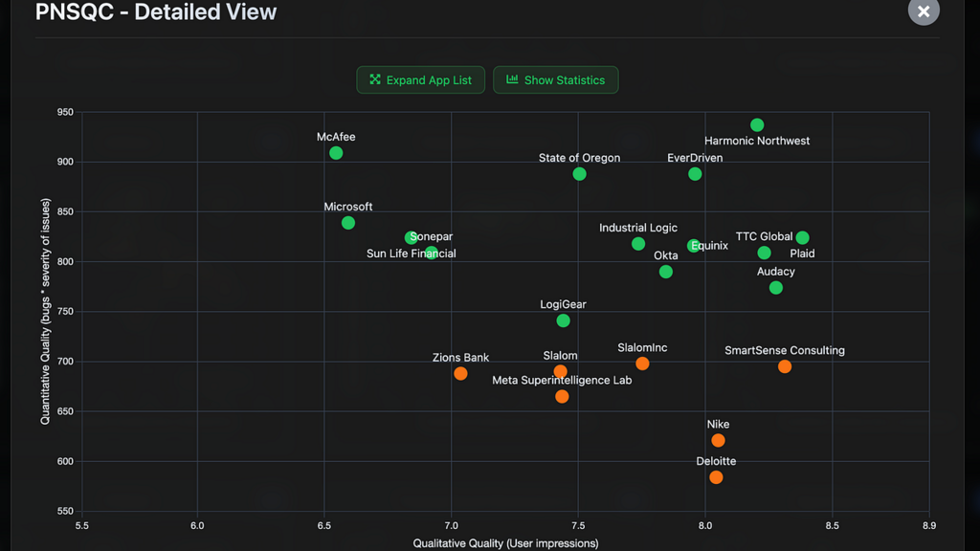
Task: Select the Industrial Logic data point
Action: click(x=638, y=244)
